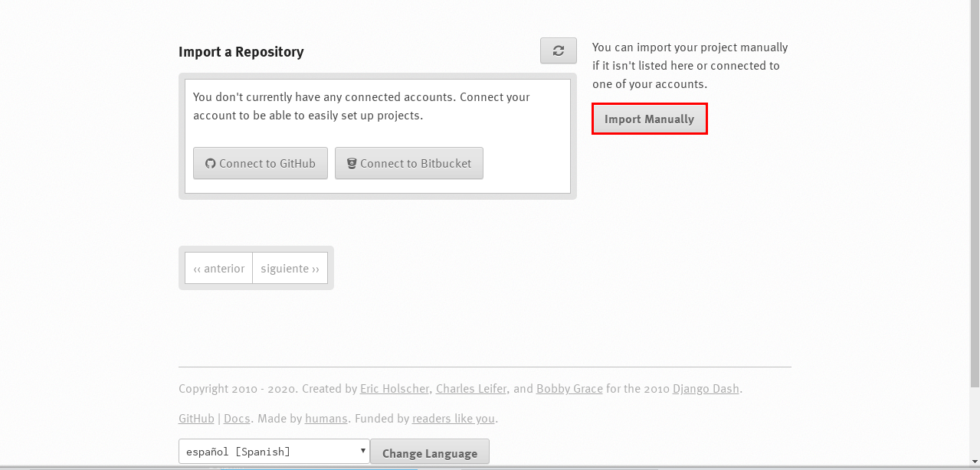Click the language selector's dropdown arrow
This screenshot has width=980, height=470.
click(x=363, y=451)
